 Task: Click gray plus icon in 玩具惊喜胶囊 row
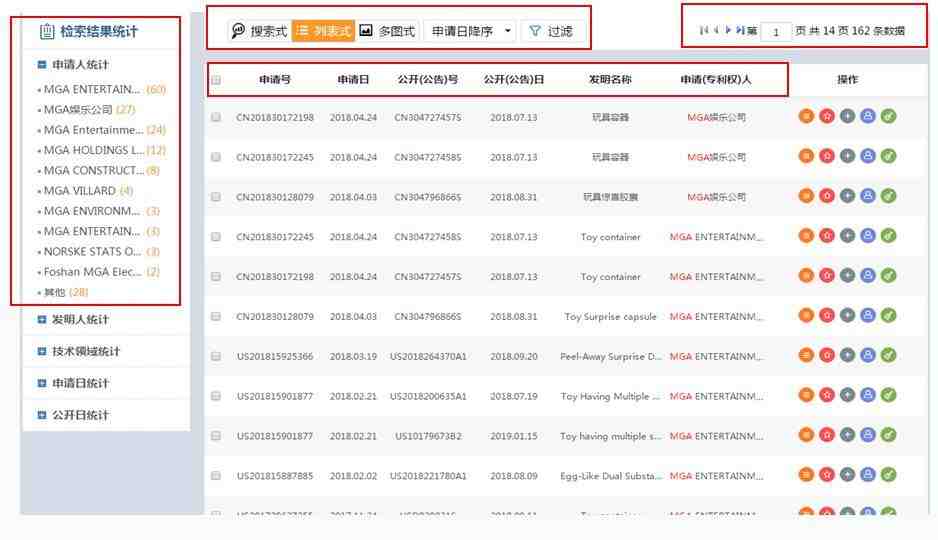coord(847,197)
